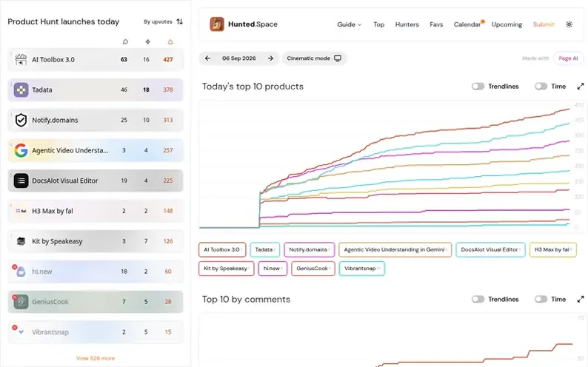The width and height of the screenshot is (588, 367).
Task: Toggle DocsAlot Visual Editor legend chip
Action: click(x=490, y=250)
